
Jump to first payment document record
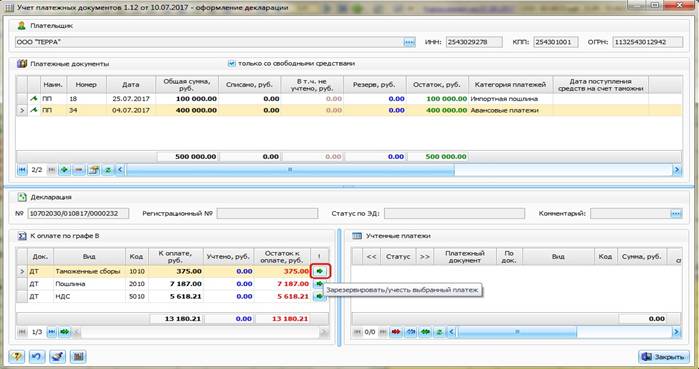(22, 170)
